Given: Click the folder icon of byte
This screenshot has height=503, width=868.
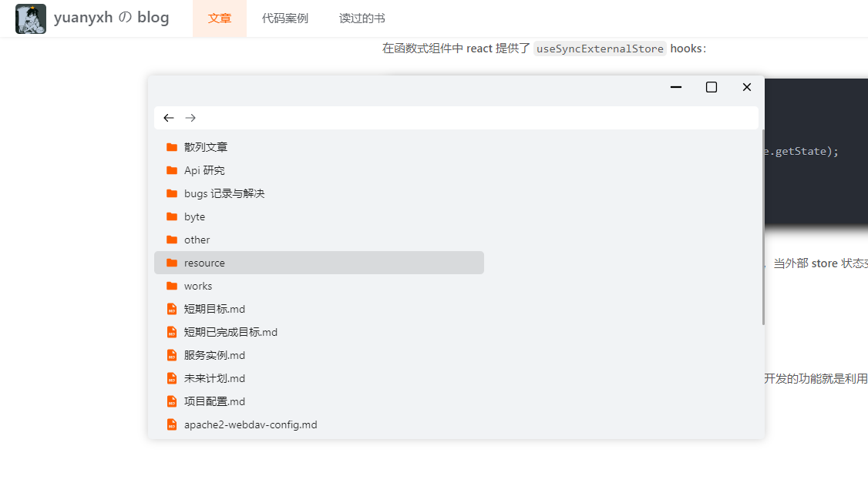Looking at the screenshot, I should tap(172, 216).
